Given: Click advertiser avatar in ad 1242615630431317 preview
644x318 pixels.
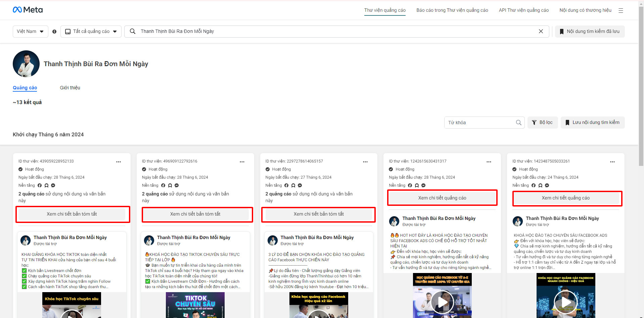Looking at the screenshot, I should (x=394, y=221).
